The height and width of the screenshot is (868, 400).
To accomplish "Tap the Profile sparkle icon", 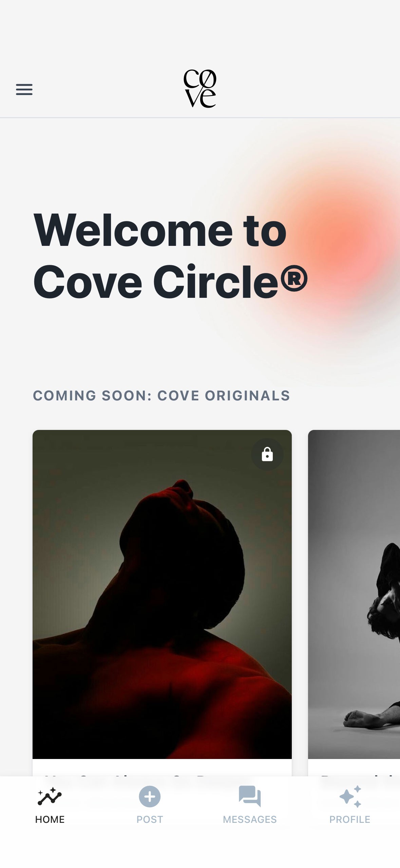I will (x=350, y=796).
